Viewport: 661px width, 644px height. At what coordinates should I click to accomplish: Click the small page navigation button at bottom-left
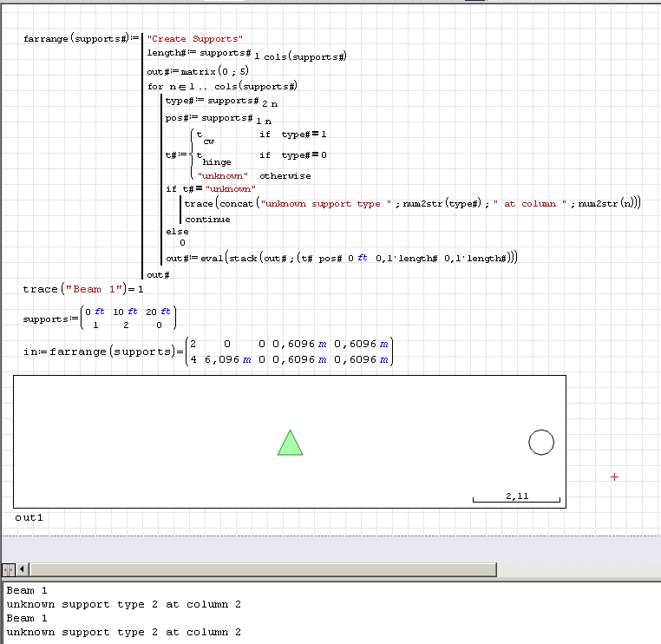8,569
